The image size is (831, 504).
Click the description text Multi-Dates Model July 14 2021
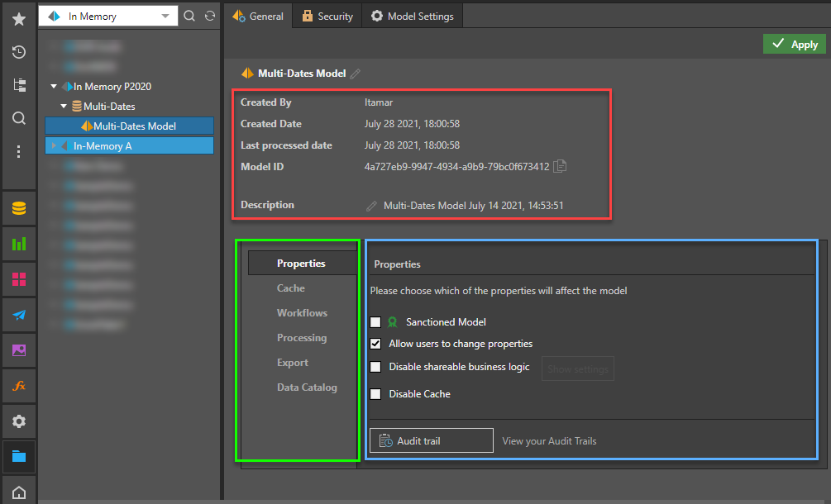[x=473, y=206]
